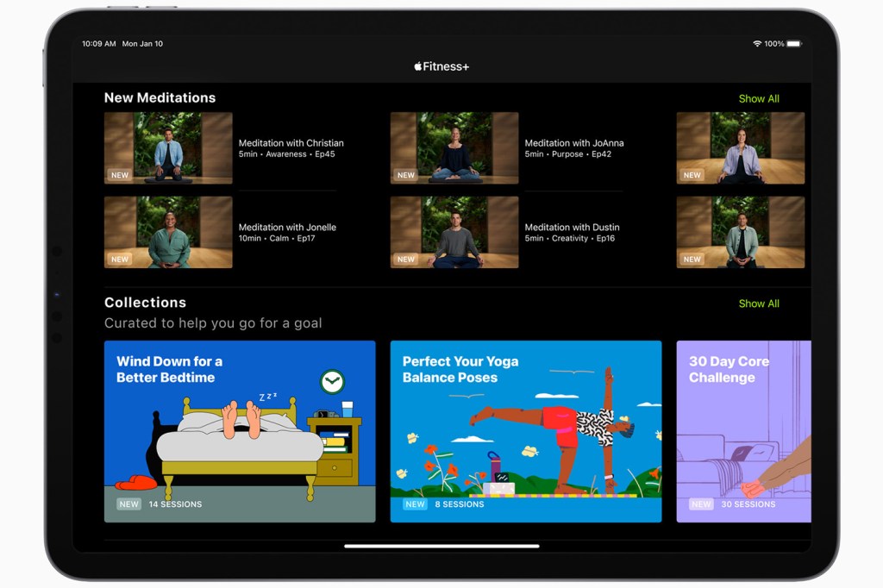Tap NEW badge on Yoga Balance Poses card
This screenshot has height=588, width=883.
point(415,504)
